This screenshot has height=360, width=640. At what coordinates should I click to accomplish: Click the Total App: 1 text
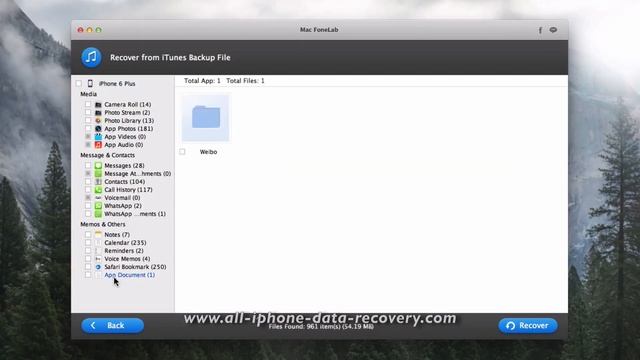click(x=202, y=81)
